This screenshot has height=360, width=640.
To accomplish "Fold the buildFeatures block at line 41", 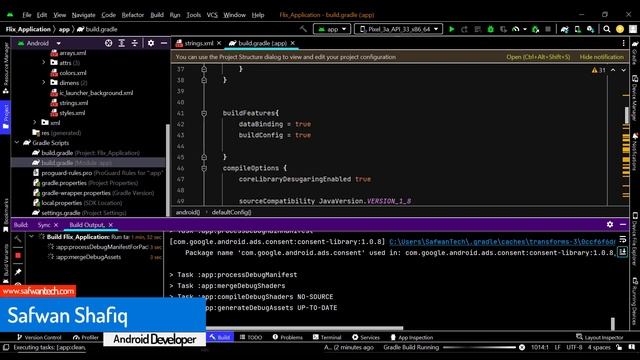I will [204, 113].
